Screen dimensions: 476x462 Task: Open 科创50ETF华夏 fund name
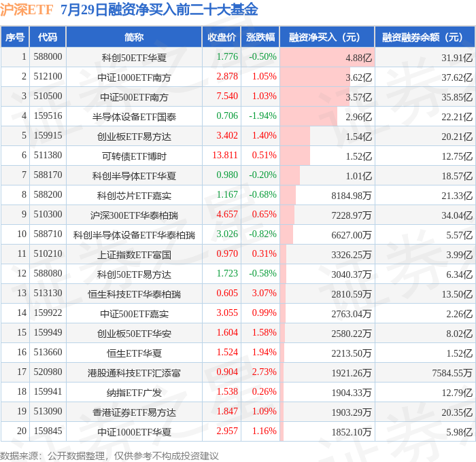tap(134, 58)
